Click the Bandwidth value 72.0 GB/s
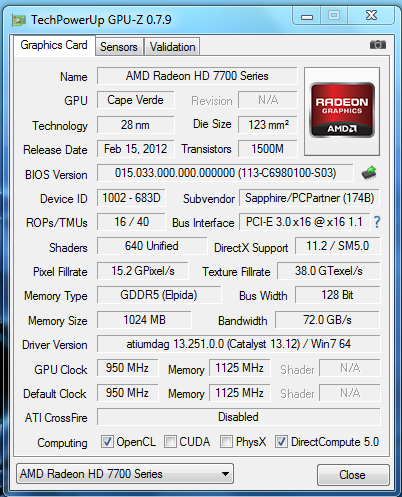 [327, 320]
